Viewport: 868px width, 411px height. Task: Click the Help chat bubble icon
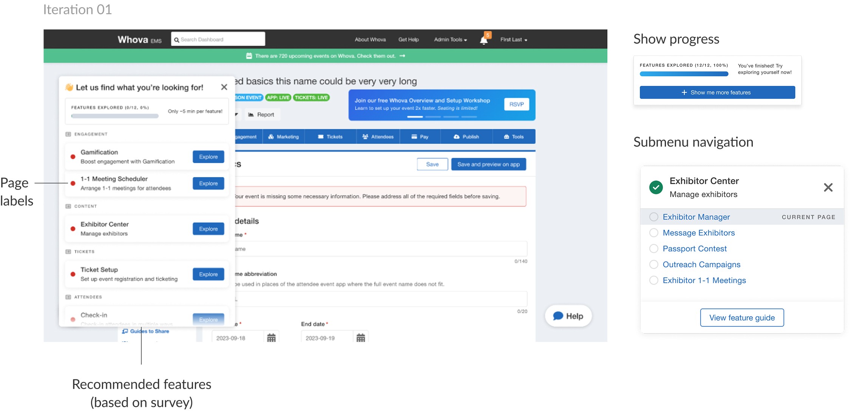[x=558, y=316]
